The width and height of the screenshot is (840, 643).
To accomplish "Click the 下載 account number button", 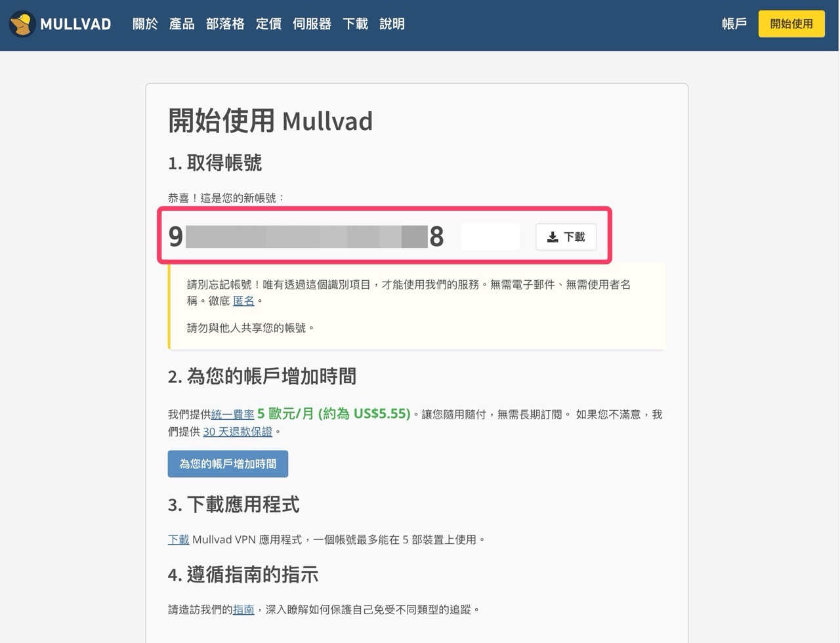I will pyautogui.click(x=566, y=237).
